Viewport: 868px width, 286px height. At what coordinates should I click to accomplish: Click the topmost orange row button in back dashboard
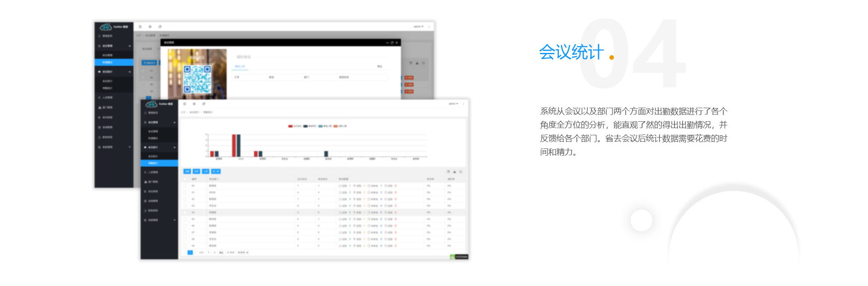[409, 78]
